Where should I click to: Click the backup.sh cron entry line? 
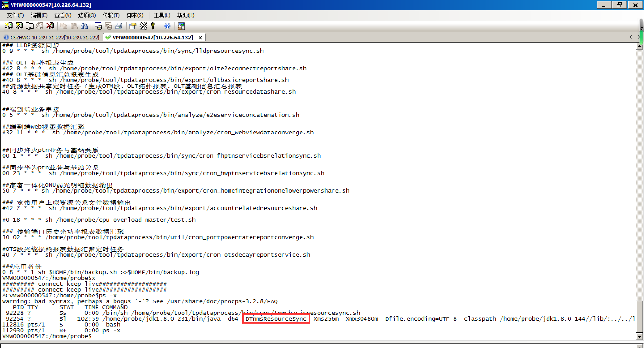coord(100,272)
